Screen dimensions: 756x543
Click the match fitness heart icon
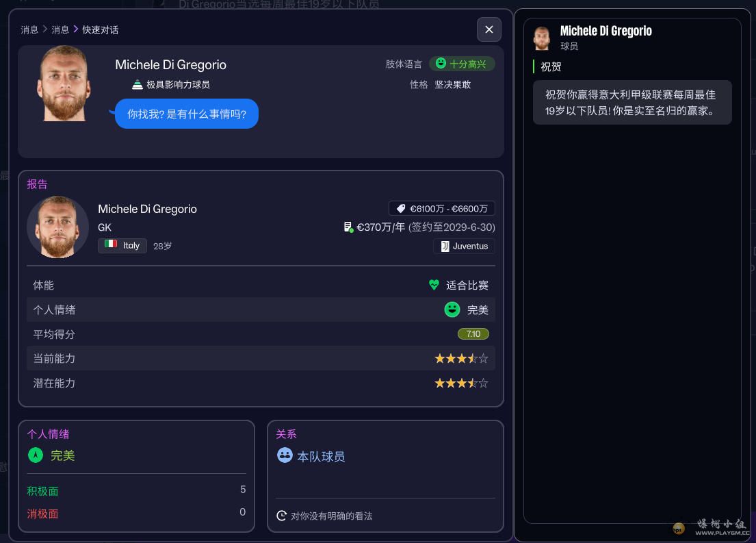[x=434, y=285]
